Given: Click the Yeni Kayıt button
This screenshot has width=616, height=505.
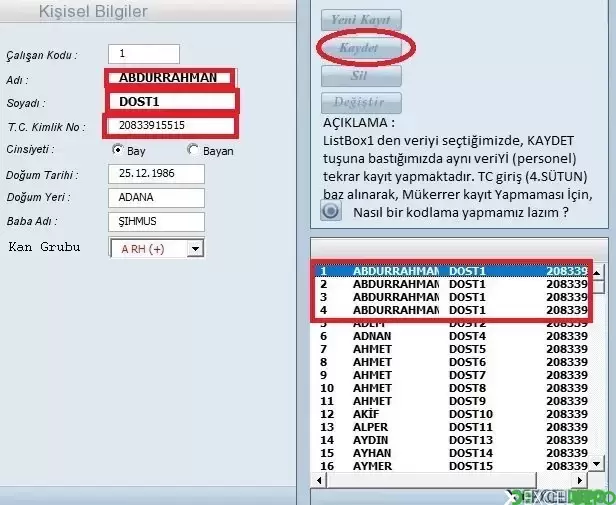Looking at the screenshot, I should (361, 20).
